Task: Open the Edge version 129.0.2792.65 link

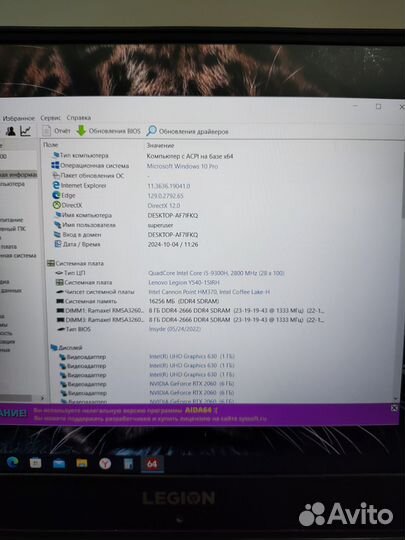Action: coord(165,196)
